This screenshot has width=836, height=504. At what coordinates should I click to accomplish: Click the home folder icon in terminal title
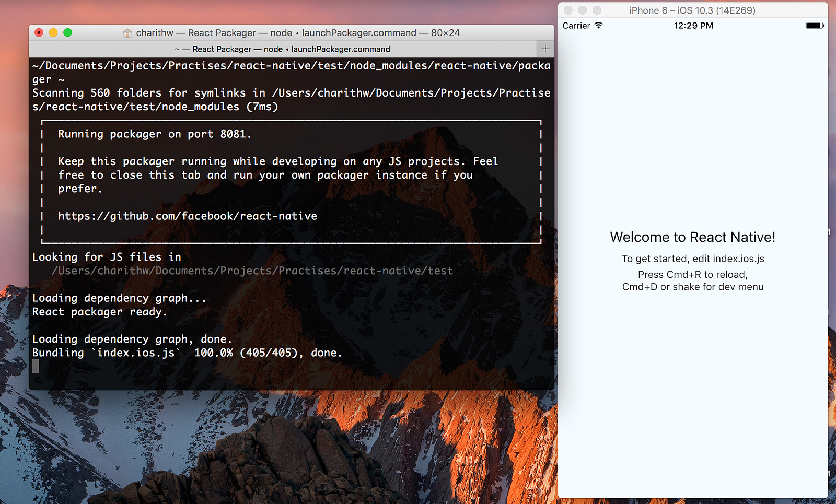click(127, 33)
